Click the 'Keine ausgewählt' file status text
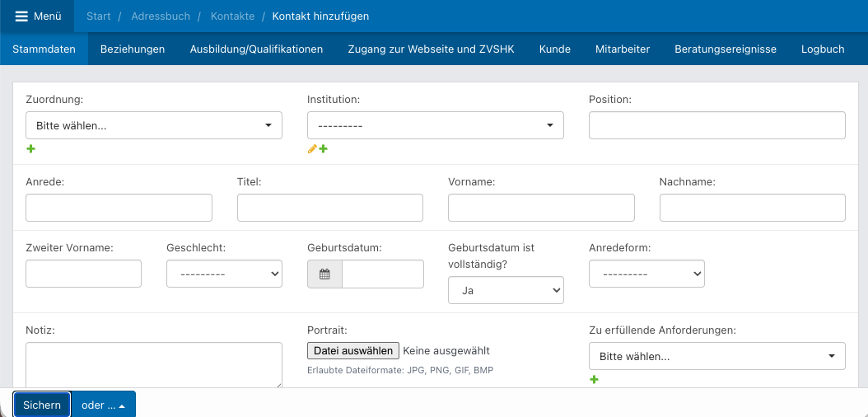This screenshot has width=868, height=417. pyautogui.click(x=446, y=350)
